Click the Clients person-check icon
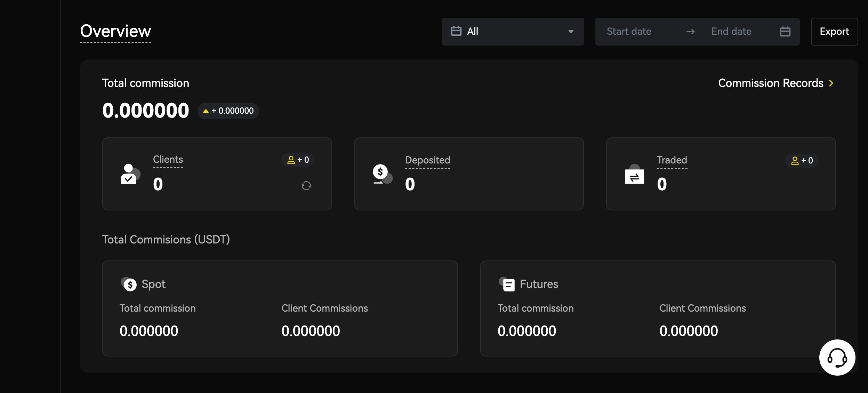This screenshot has height=393, width=868. click(129, 174)
